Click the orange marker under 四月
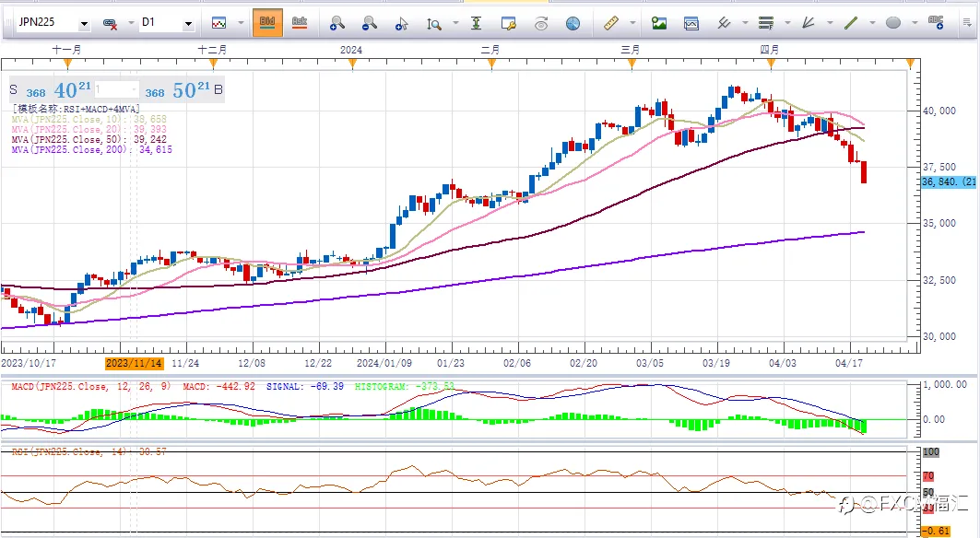Viewport: 980px width, 538px height. pyautogui.click(x=771, y=64)
